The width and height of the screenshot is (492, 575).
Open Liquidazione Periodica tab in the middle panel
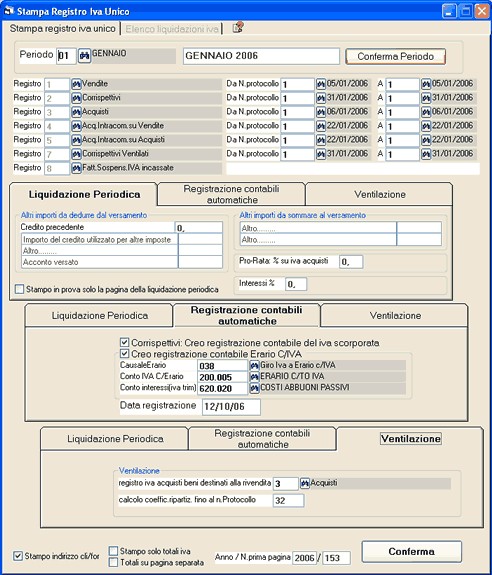click(99, 316)
